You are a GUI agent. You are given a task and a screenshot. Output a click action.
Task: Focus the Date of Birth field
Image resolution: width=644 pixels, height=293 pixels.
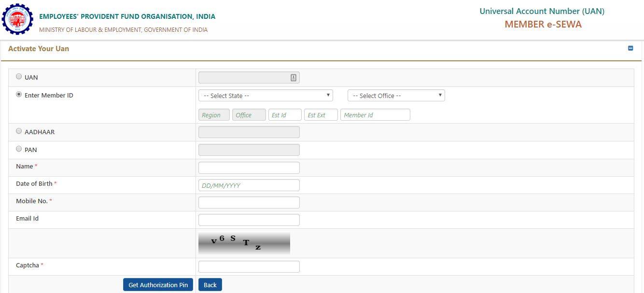tap(249, 185)
